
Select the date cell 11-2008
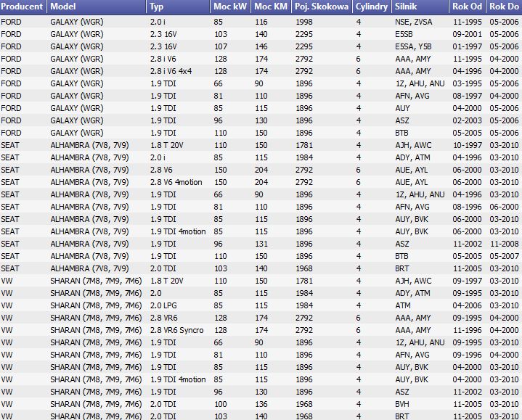point(504,244)
